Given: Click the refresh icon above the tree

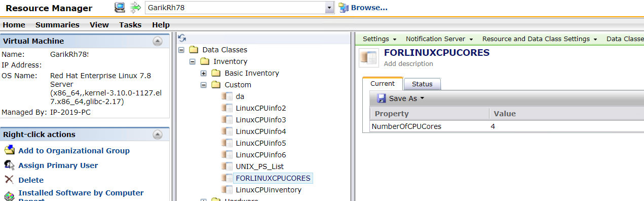Looking at the screenshot, I should click(182, 38).
